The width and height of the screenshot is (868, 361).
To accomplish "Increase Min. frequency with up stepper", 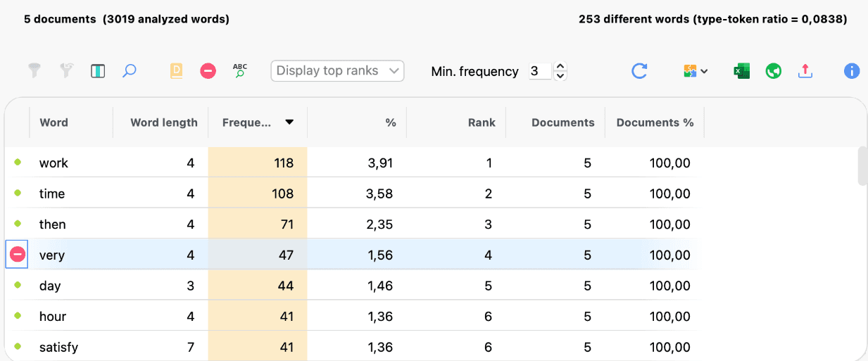I will [560, 67].
